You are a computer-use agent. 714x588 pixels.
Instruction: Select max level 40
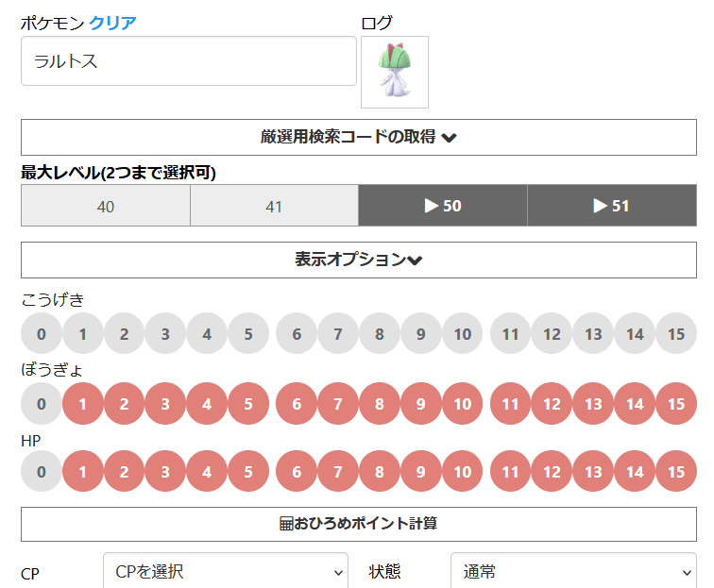pos(105,206)
